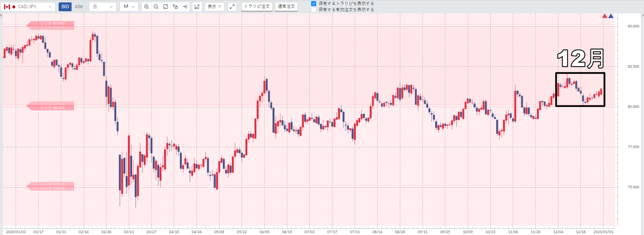The height and width of the screenshot is (235, 644).
Task: Uncheck 保有するトラリピを表示する checkbox
Action: (313, 3)
